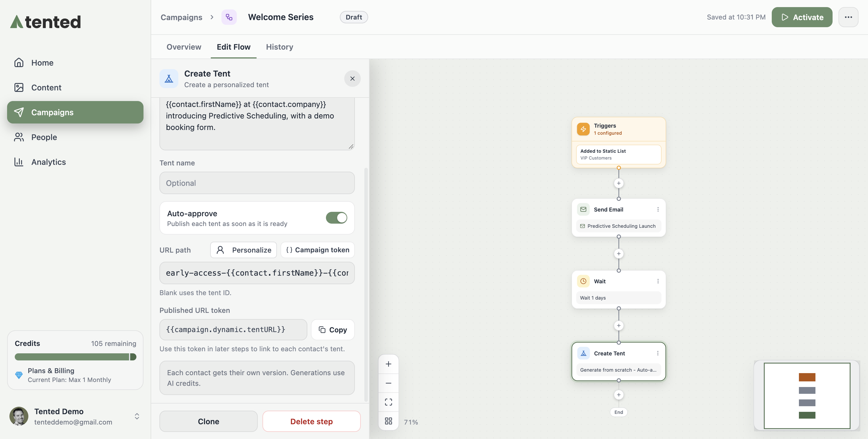Click Delete step
The height and width of the screenshot is (439, 868).
click(311, 421)
